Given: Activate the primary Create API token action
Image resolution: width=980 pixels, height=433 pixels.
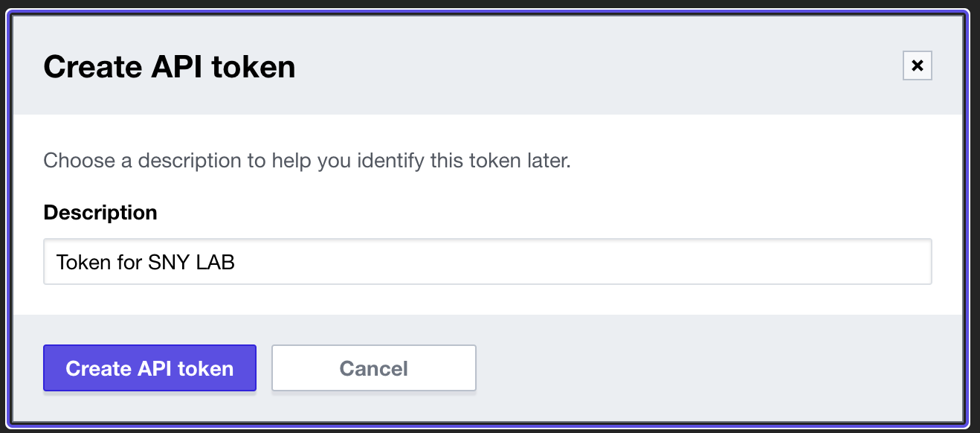Looking at the screenshot, I should pos(149,368).
